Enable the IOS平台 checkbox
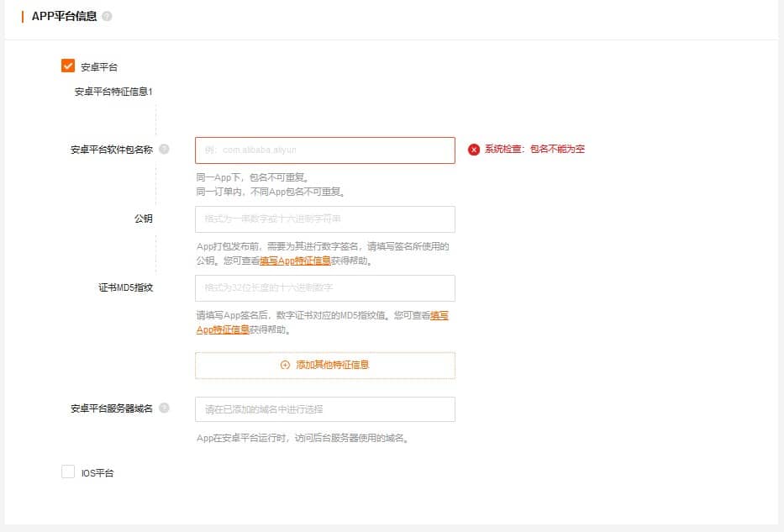The image size is (784, 532). coord(68,472)
